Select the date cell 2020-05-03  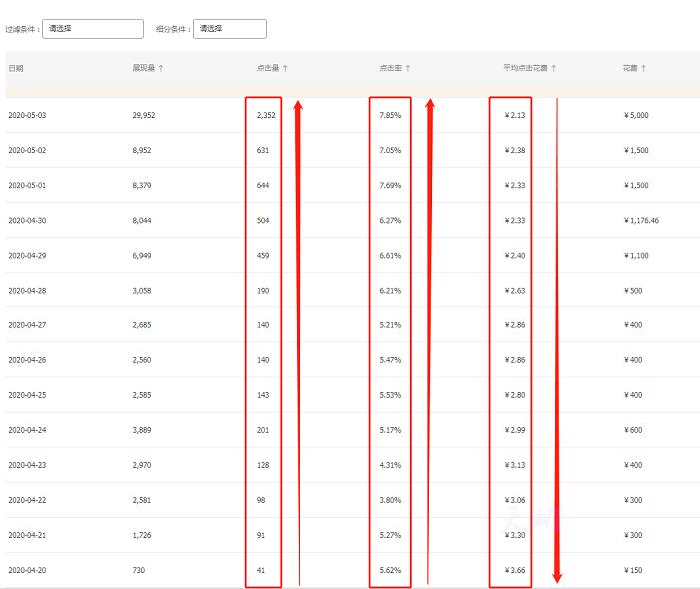(x=27, y=115)
